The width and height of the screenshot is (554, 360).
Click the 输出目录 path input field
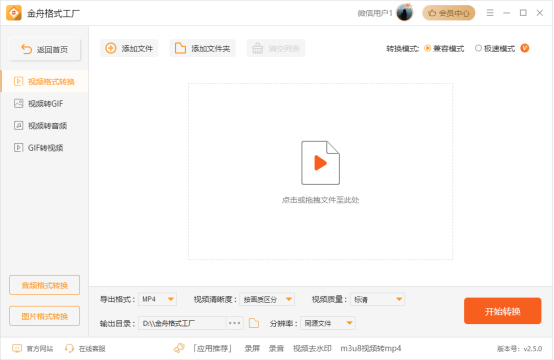click(x=182, y=323)
